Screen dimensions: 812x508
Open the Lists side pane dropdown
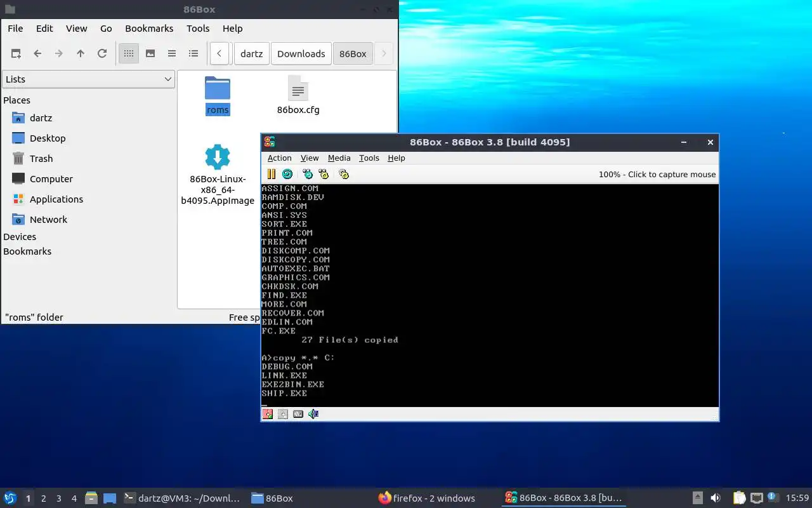point(88,79)
